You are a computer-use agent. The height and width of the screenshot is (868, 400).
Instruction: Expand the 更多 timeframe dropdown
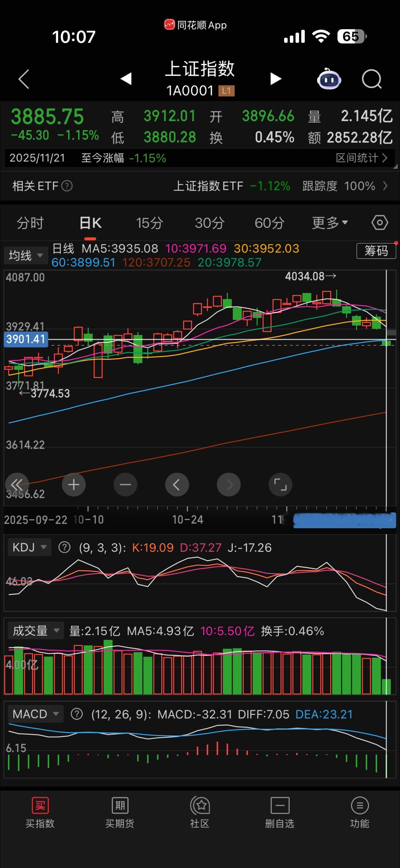pos(330,223)
